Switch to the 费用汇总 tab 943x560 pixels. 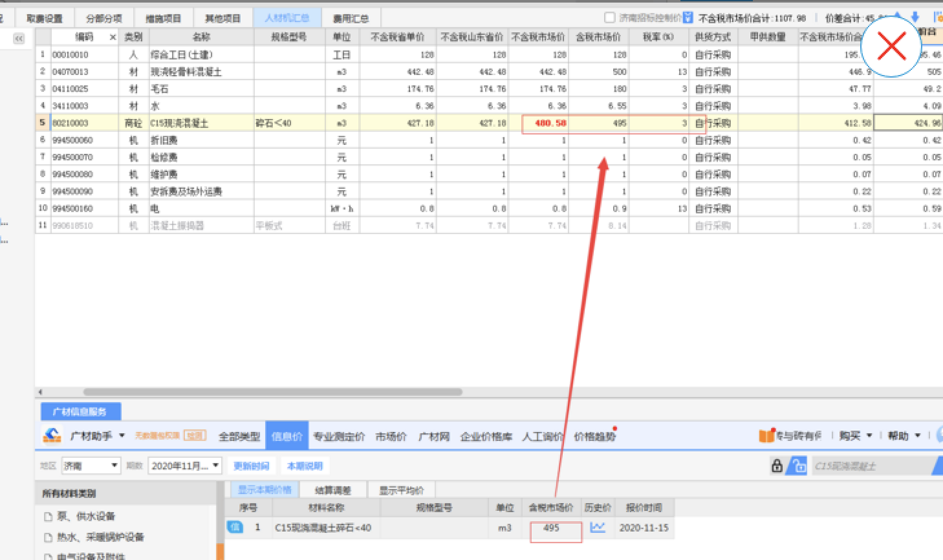tap(351, 18)
